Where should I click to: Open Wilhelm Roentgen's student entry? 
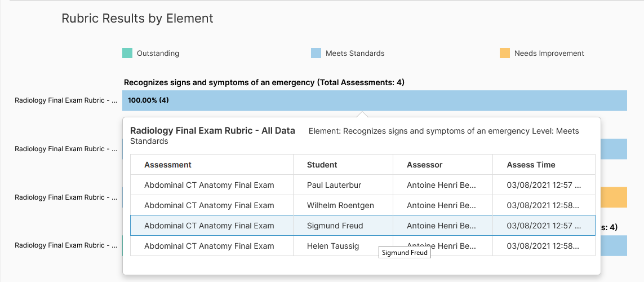pyautogui.click(x=340, y=205)
